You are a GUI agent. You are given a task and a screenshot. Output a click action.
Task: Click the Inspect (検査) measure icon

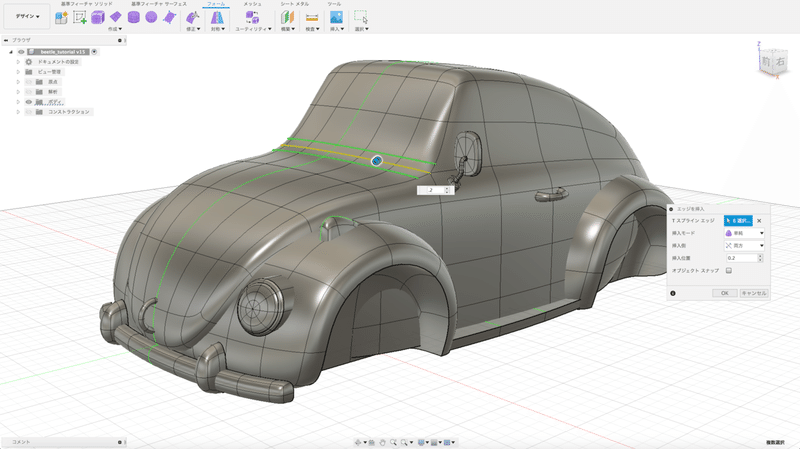(312, 18)
